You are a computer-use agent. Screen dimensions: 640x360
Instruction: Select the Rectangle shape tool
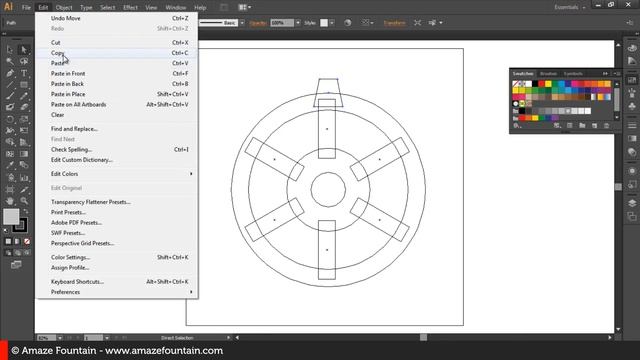point(24,85)
